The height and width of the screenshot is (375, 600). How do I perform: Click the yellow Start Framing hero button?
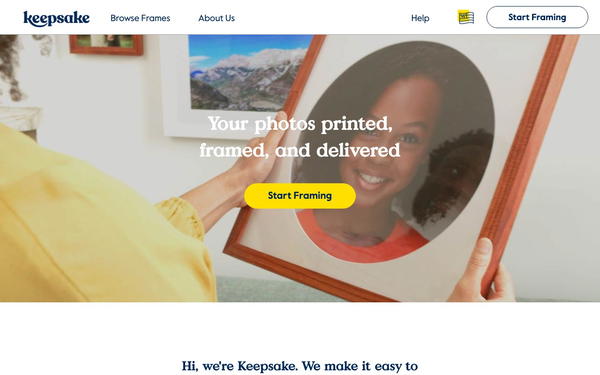tap(300, 196)
